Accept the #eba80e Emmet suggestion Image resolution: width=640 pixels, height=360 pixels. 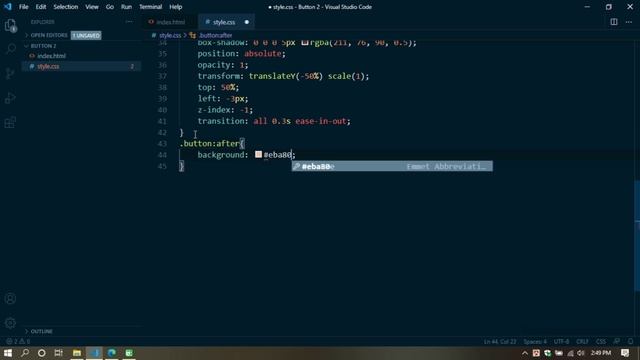(x=392, y=166)
